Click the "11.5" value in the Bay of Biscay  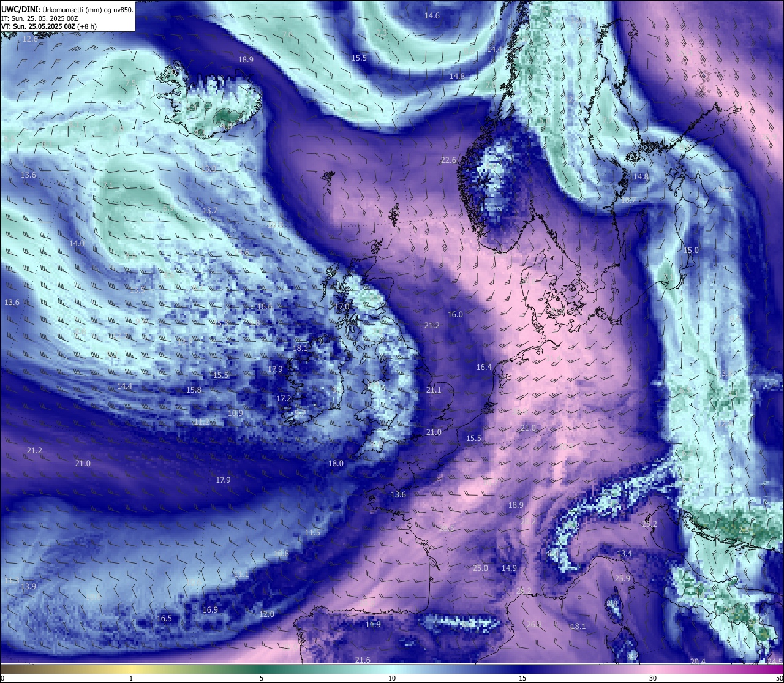pos(312,532)
